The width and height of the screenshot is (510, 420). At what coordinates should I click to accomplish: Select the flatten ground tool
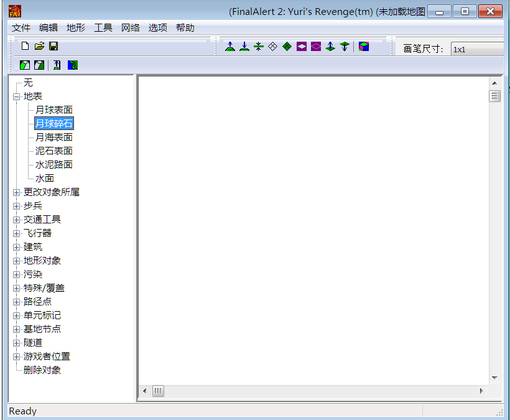[x=259, y=47]
